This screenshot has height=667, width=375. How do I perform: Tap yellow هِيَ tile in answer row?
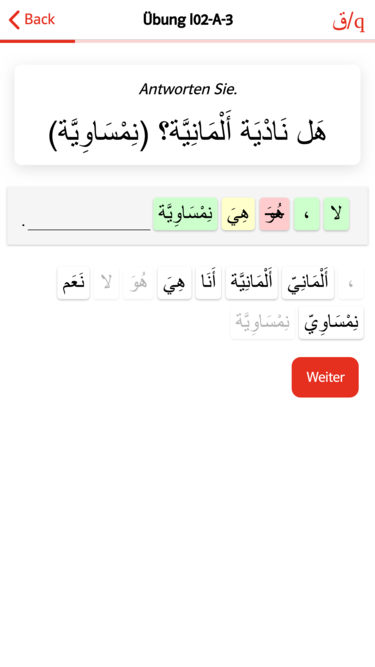pos(238,214)
